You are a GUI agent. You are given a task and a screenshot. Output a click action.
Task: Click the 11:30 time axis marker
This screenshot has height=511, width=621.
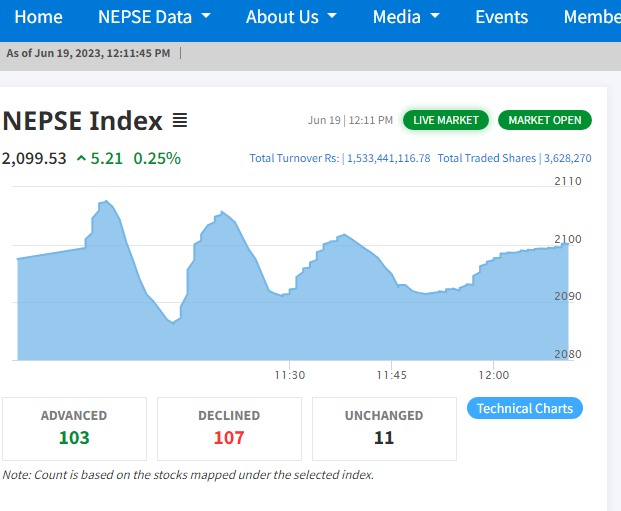[290, 375]
